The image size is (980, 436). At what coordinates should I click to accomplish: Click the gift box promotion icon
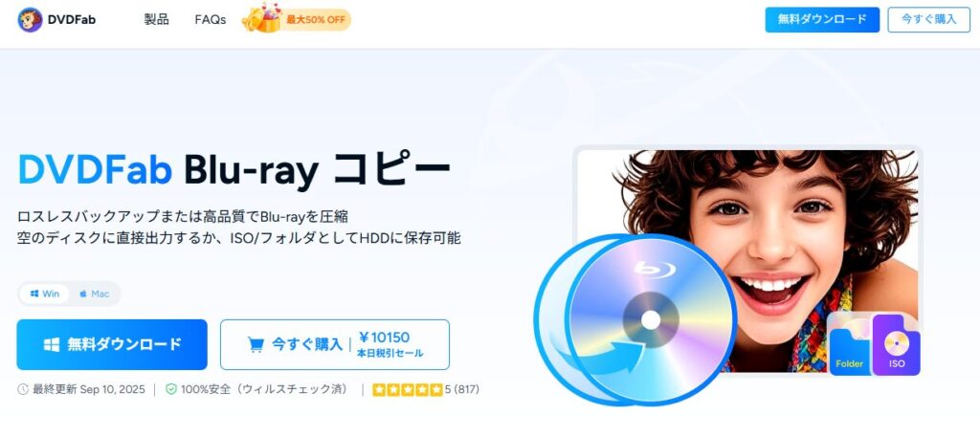coord(262,18)
